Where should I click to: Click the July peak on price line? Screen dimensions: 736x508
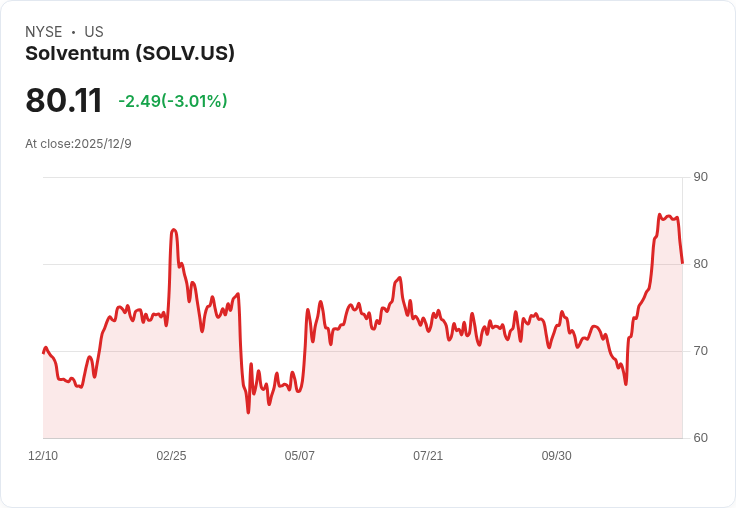[399, 278]
